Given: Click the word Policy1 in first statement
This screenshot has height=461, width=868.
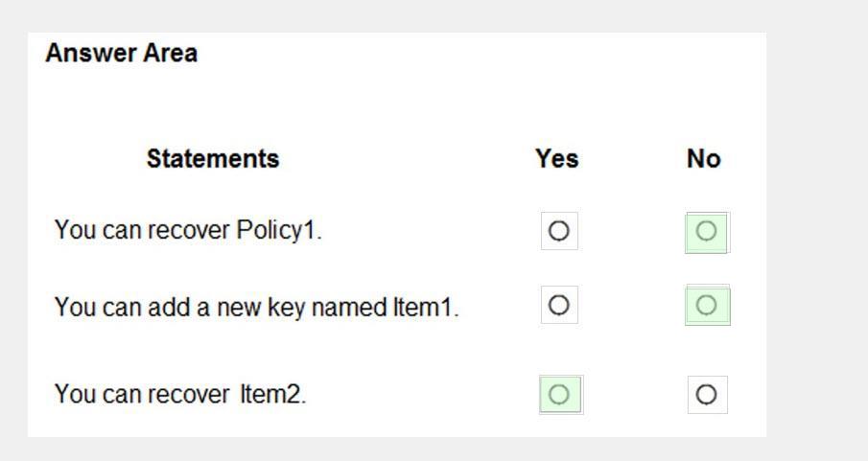Looking at the screenshot, I should pos(278,230).
